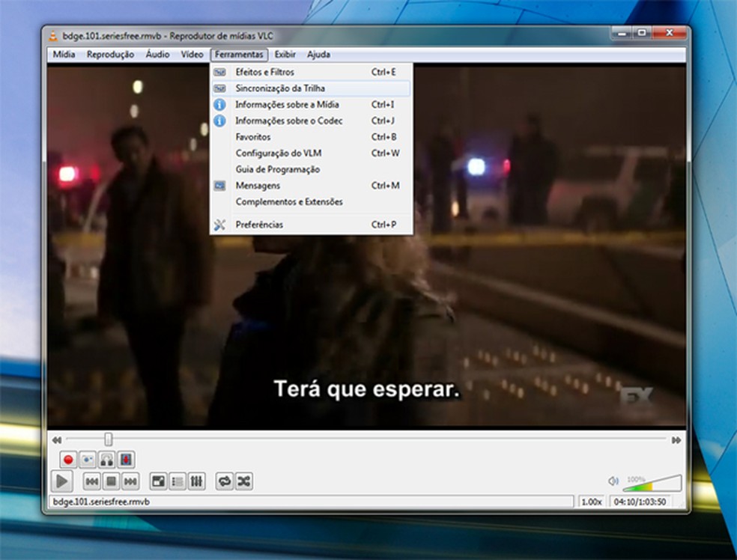The image size is (737, 560).
Task: Select Sincronização da Trilha
Action: [x=311, y=88]
